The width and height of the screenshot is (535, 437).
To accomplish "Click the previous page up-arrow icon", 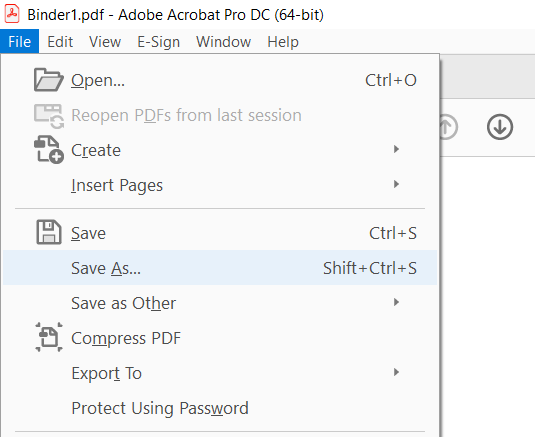I will tap(447, 127).
